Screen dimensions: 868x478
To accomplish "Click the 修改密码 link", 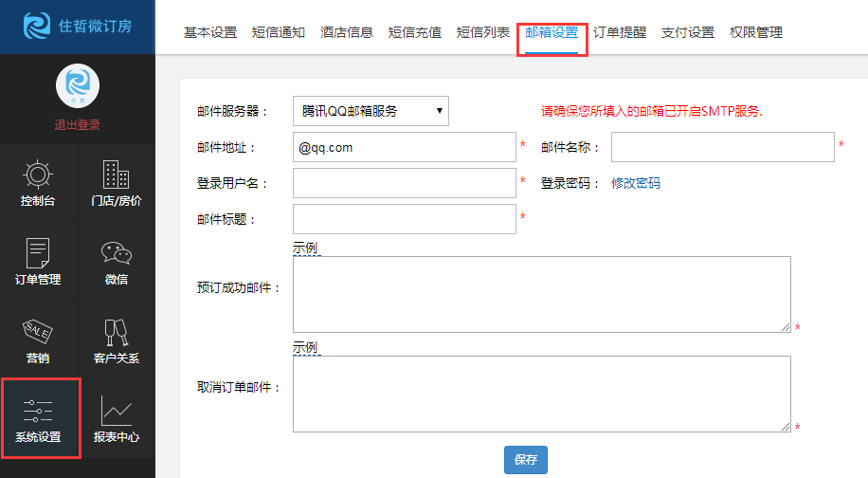I will (636, 183).
